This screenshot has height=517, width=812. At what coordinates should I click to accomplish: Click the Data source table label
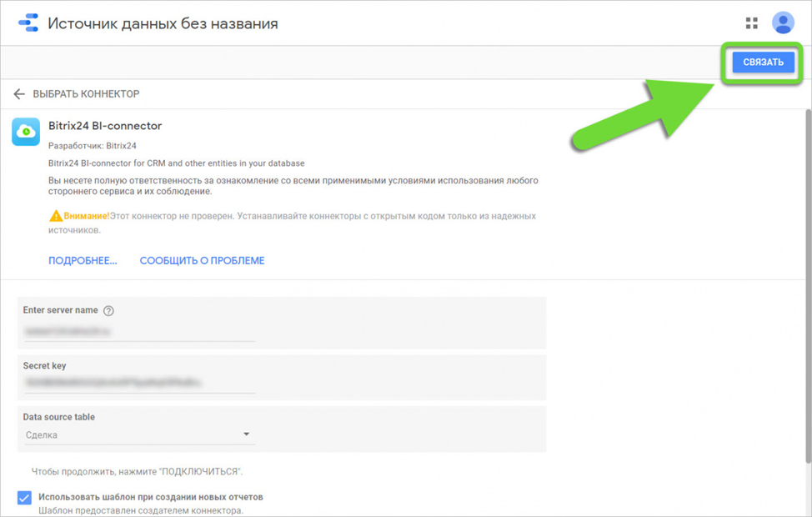[x=58, y=417]
